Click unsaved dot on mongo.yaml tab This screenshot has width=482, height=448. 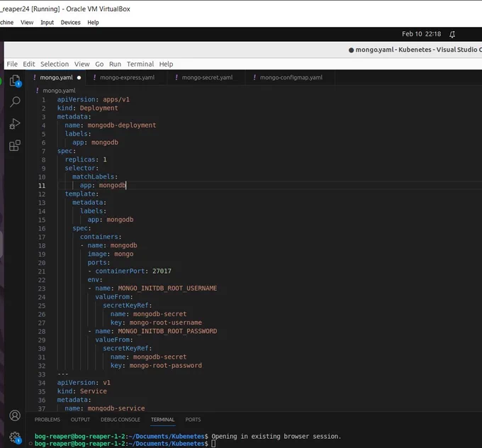click(x=79, y=77)
